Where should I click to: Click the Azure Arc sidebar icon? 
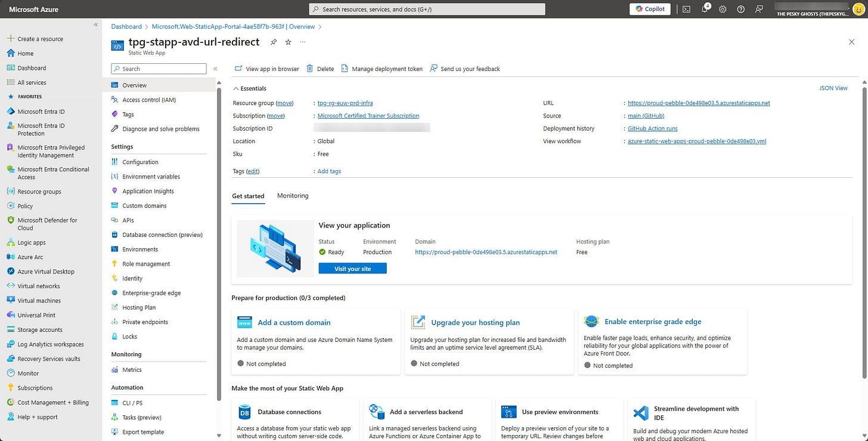point(10,257)
